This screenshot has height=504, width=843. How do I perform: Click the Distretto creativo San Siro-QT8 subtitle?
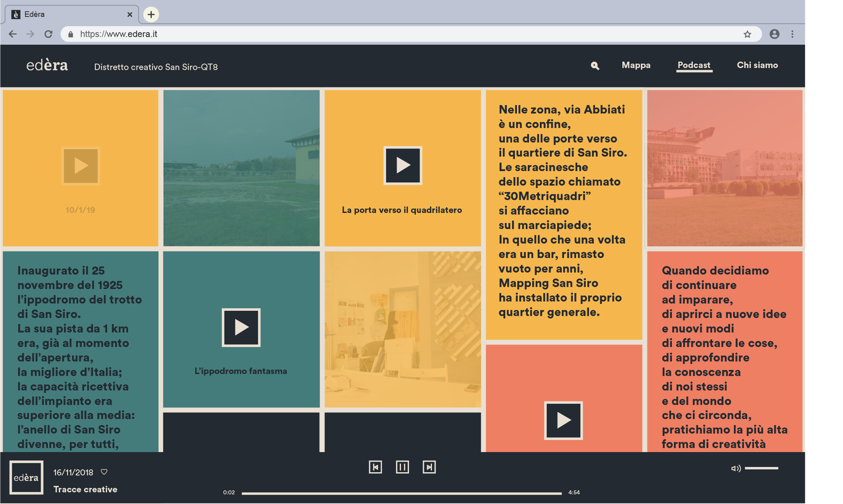(156, 67)
